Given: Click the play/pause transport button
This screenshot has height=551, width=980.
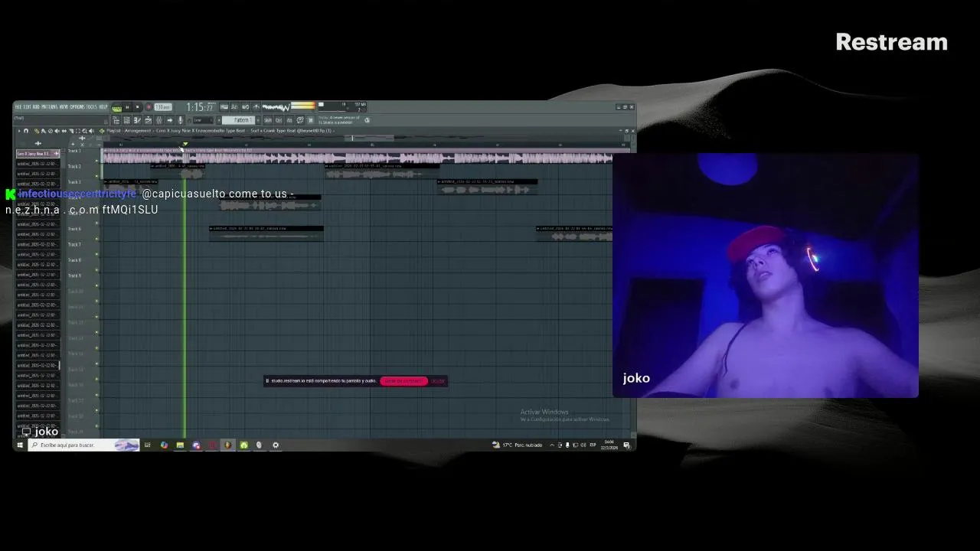Looking at the screenshot, I should coord(127,107).
